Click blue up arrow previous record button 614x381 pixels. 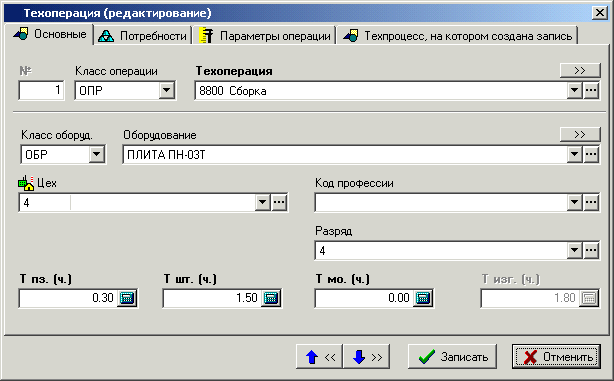click(x=320, y=357)
